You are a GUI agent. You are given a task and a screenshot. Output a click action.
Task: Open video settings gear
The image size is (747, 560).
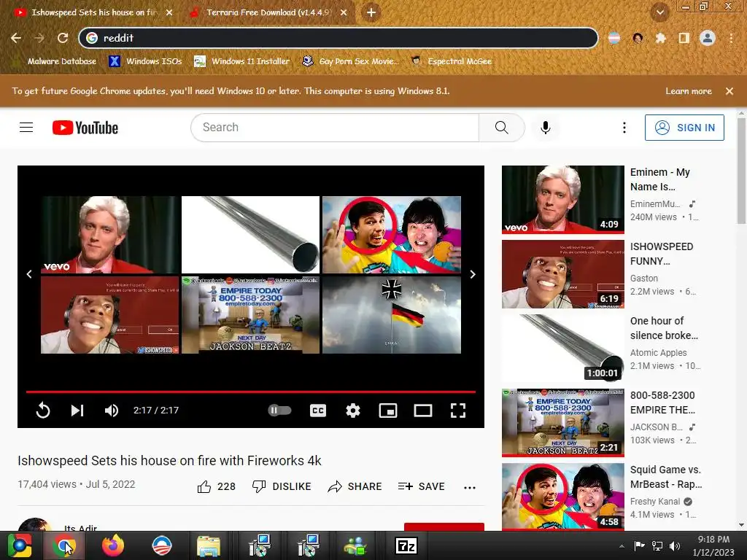pyautogui.click(x=352, y=411)
